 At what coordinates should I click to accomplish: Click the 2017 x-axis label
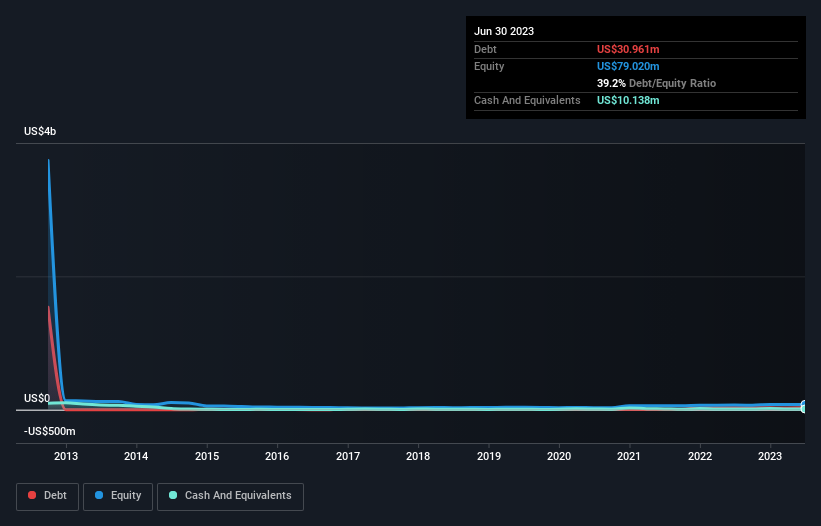click(348, 456)
